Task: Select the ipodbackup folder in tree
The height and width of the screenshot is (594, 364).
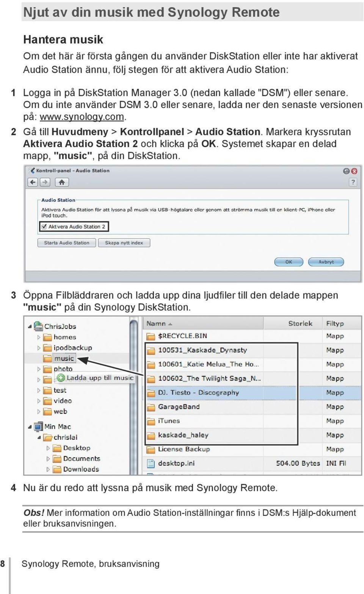Action: point(67,348)
